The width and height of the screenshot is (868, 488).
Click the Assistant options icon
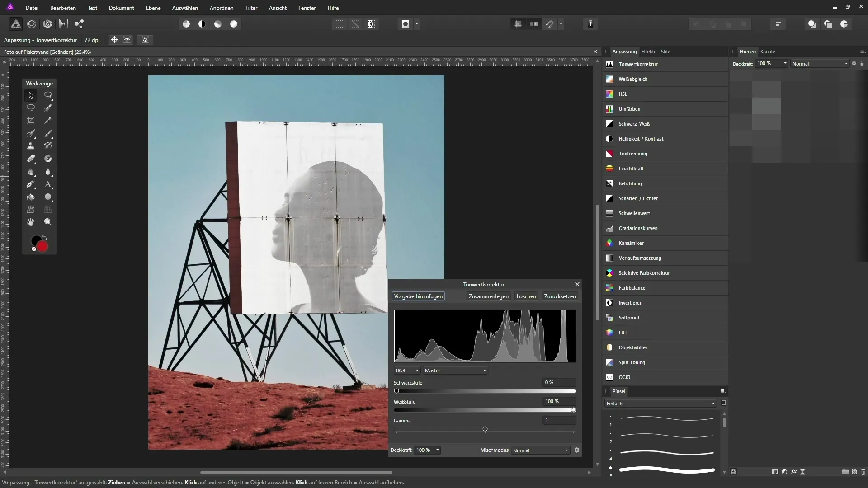click(x=590, y=24)
